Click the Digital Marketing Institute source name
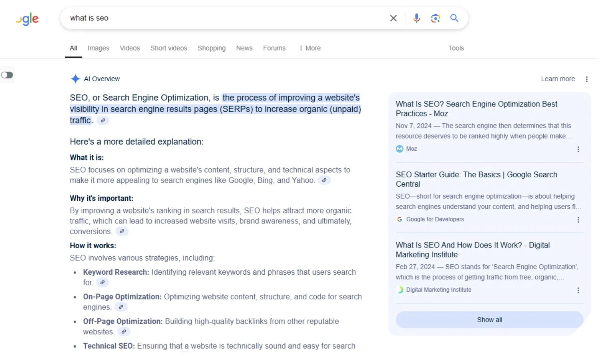This screenshot has width=605, height=364. click(439, 290)
